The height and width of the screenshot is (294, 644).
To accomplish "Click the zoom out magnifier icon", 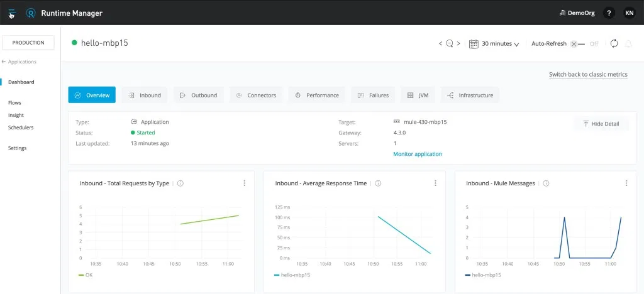I will point(450,44).
